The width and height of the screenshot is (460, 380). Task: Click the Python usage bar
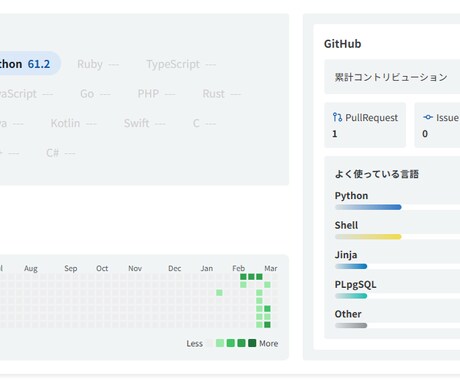368,207
